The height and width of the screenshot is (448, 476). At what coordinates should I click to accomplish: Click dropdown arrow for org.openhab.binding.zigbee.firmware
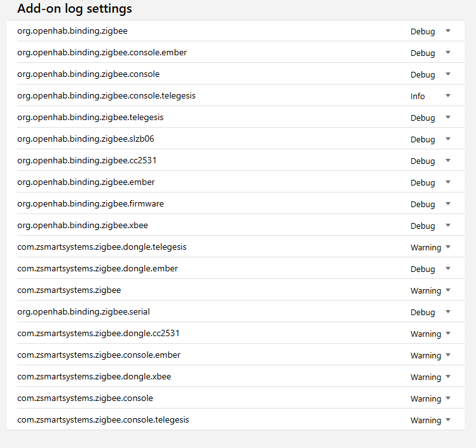447,204
